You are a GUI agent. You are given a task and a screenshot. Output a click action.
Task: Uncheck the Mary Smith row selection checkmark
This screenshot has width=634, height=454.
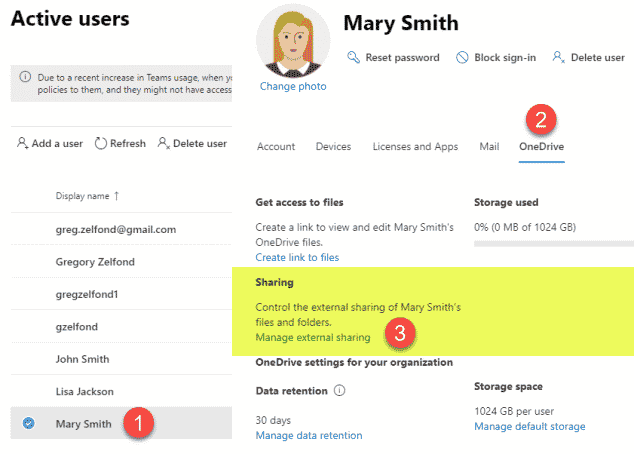(x=28, y=423)
